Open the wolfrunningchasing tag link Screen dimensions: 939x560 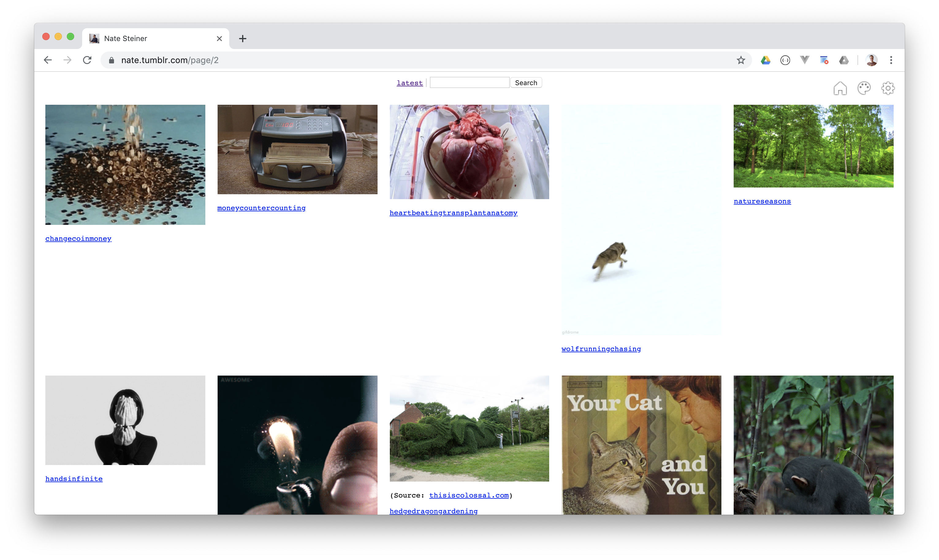pos(601,349)
